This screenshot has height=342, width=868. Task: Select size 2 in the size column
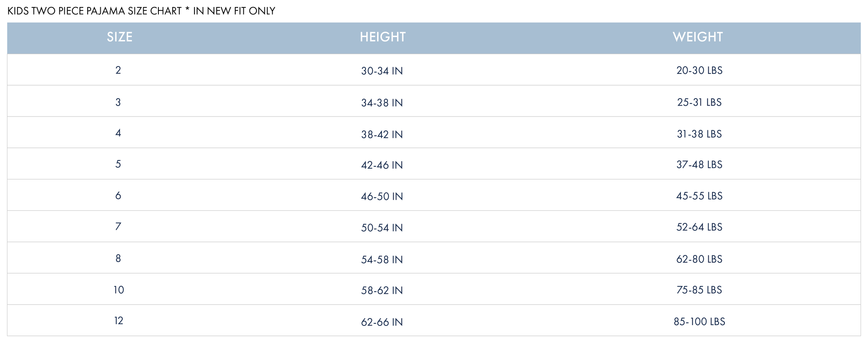(118, 70)
